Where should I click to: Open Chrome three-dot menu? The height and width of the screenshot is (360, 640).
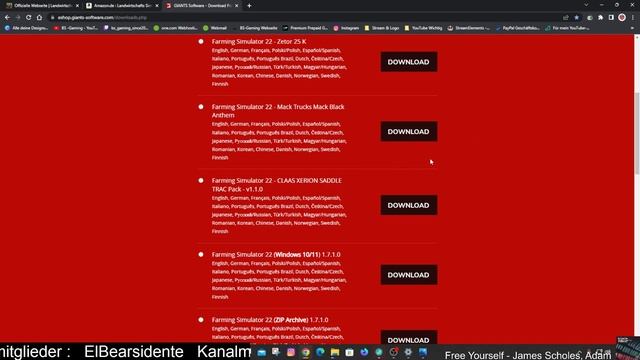pos(633,18)
